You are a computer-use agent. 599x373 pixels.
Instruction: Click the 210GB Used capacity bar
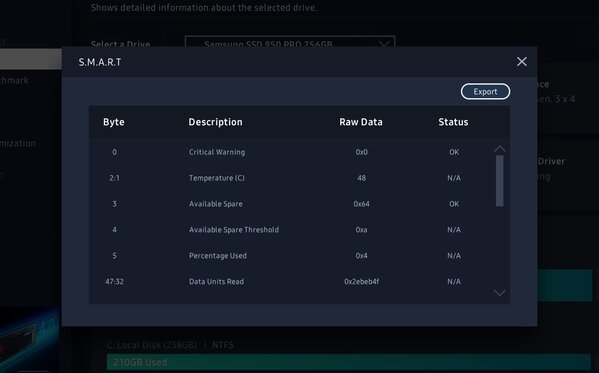(x=349, y=362)
